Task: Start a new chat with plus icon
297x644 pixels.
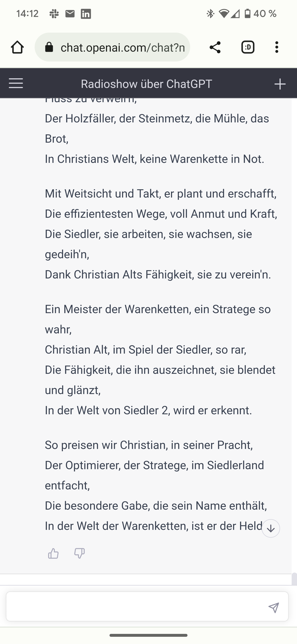Action: 280,84
